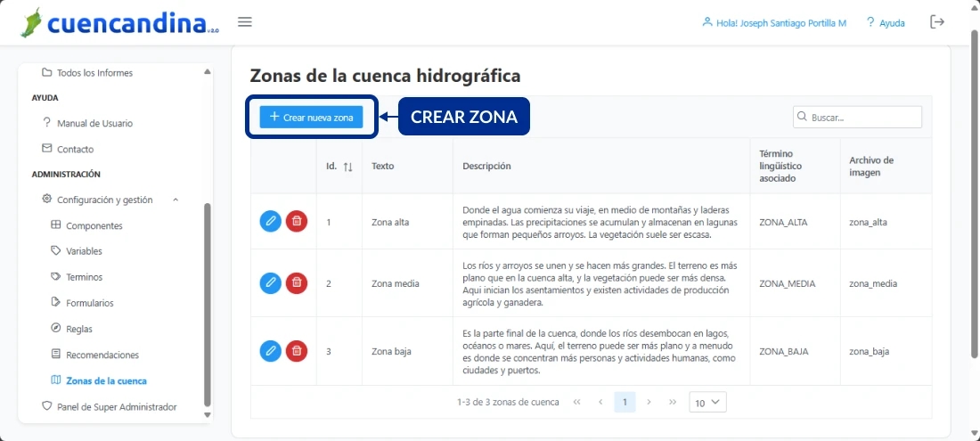
Task: Click the red delete icon for Zona alta
Action: pos(297,221)
